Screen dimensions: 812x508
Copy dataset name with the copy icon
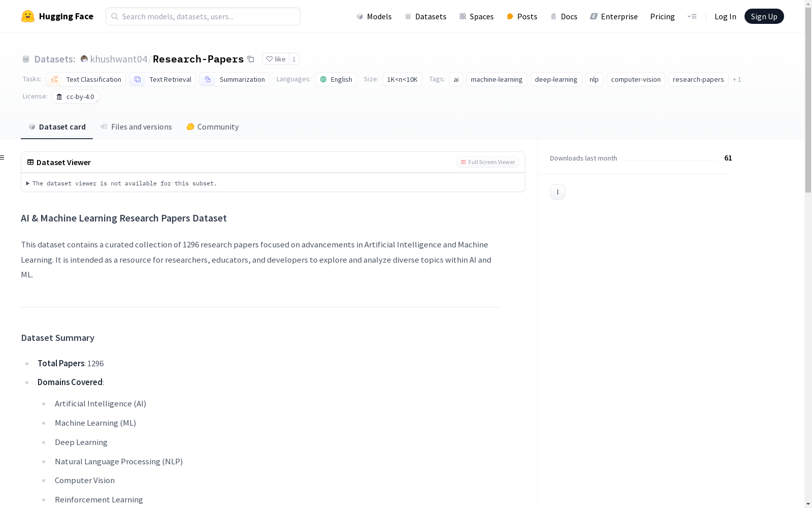(x=251, y=59)
